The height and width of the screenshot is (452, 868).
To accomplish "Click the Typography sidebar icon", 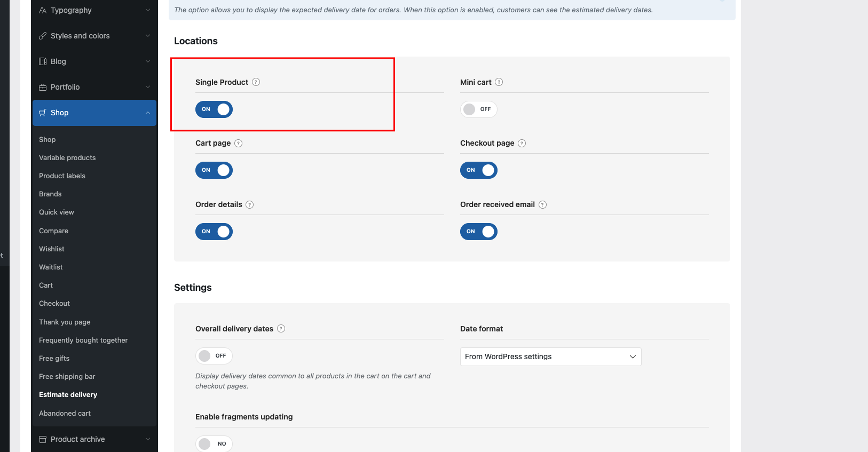I will click(x=43, y=10).
